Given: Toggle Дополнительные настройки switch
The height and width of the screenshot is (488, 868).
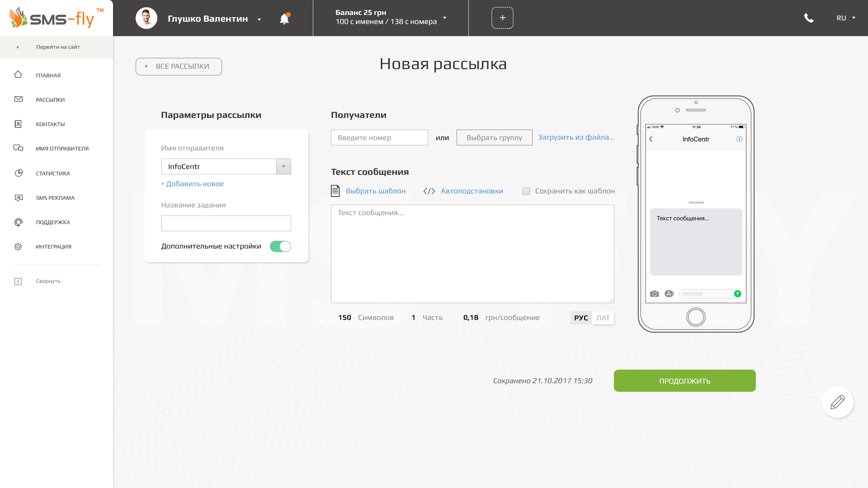Looking at the screenshot, I should pos(280,246).
